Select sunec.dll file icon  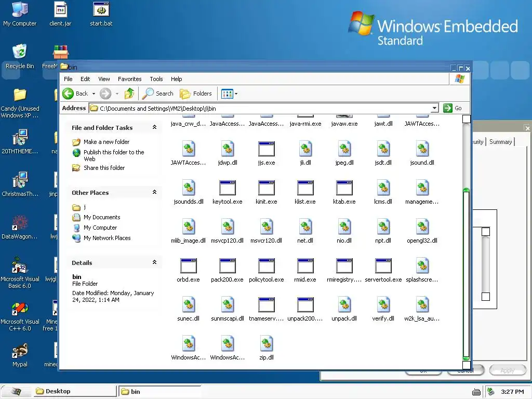(188, 304)
